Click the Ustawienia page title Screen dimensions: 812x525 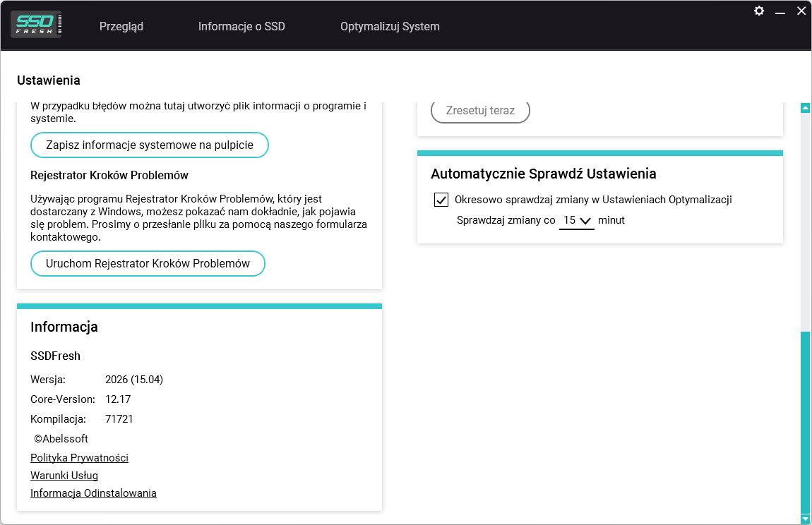(x=49, y=80)
